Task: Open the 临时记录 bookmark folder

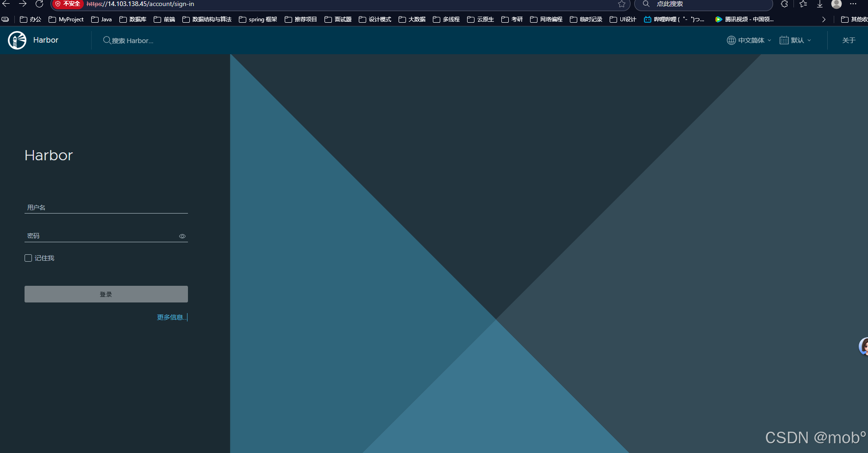Action: click(x=586, y=19)
